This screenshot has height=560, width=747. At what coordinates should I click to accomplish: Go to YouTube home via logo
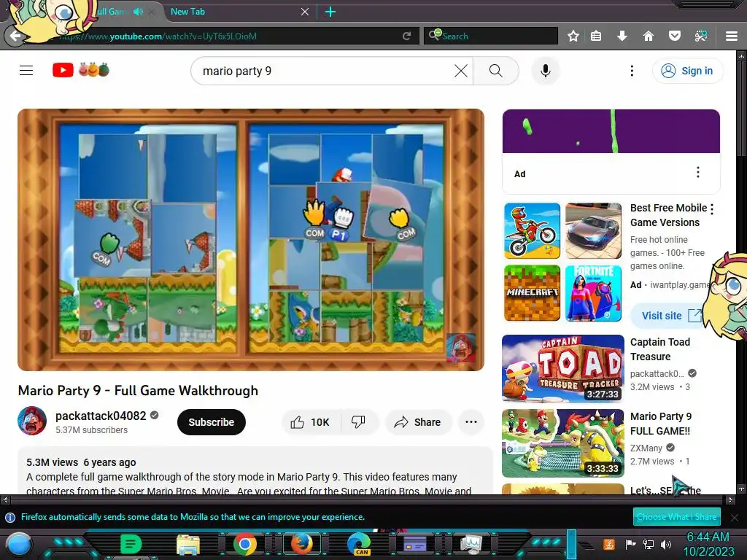(x=80, y=70)
